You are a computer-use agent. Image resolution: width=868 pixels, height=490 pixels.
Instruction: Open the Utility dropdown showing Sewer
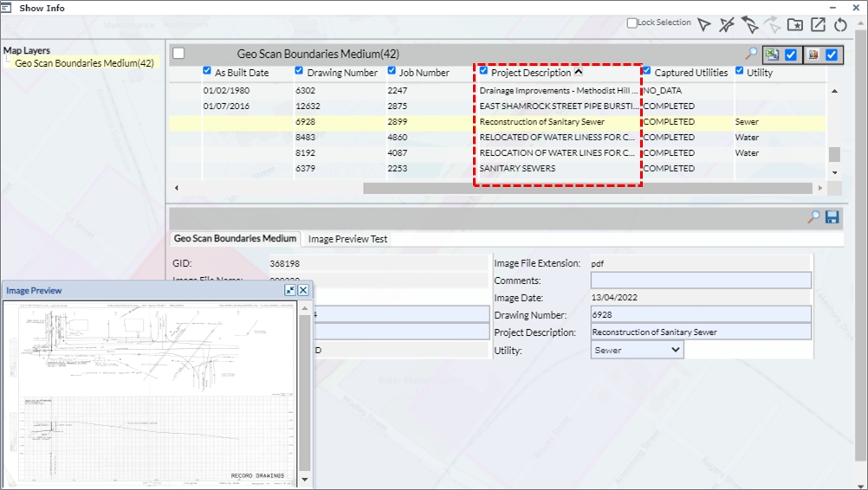click(x=637, y=350)
